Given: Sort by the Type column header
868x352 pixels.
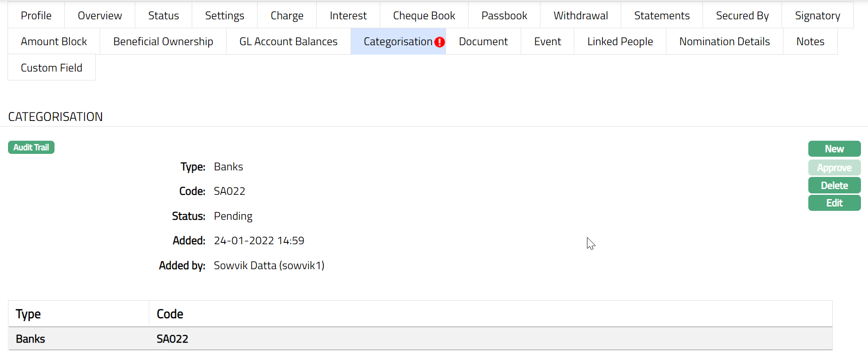Looking at the screenshot, I should [x=28, y=314].
